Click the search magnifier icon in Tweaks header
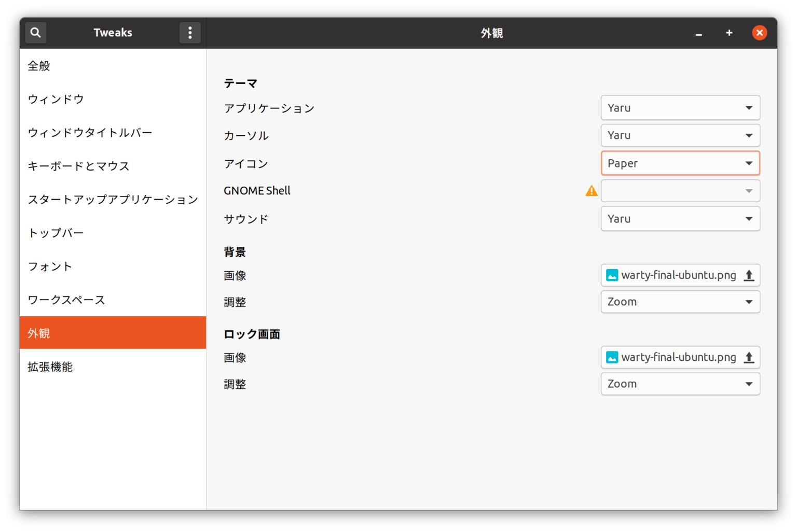 coord(35,33)
